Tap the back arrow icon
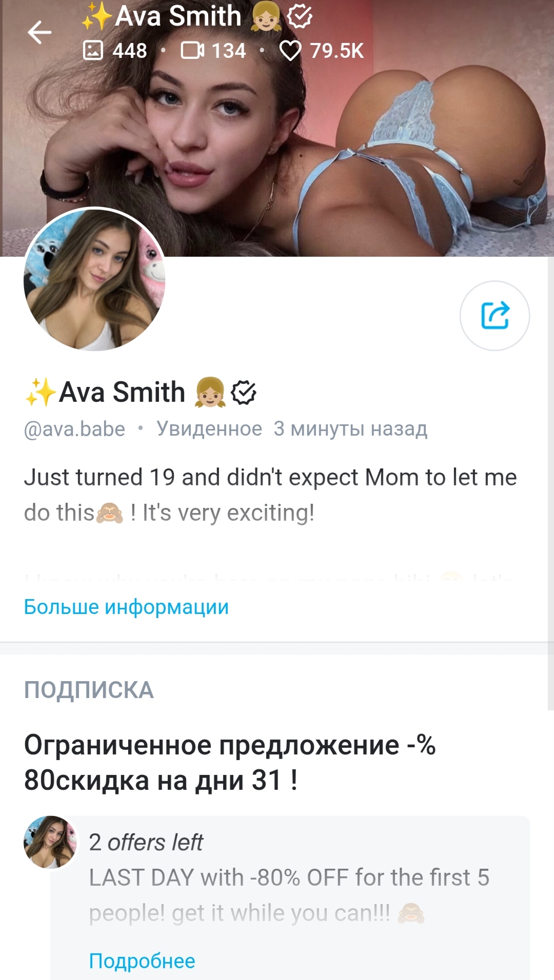This screenshot has width=554, height=980. pyautogui.click(x=39, y=33)
